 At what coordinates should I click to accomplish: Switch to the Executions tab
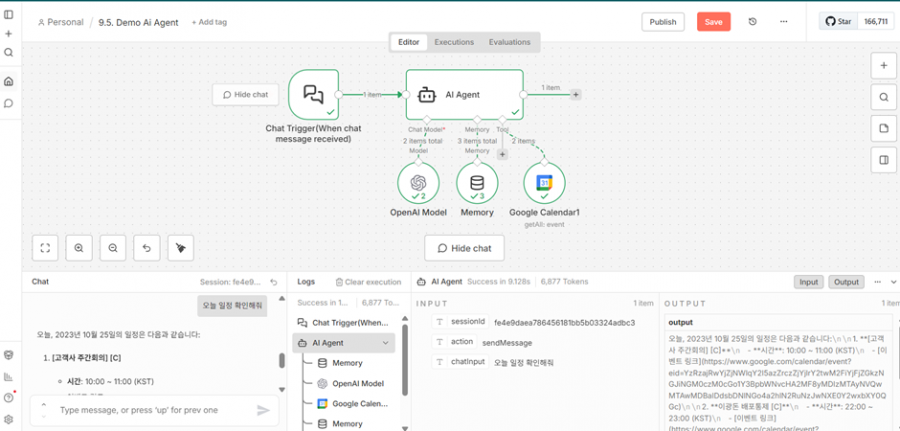tap(453, 42)
